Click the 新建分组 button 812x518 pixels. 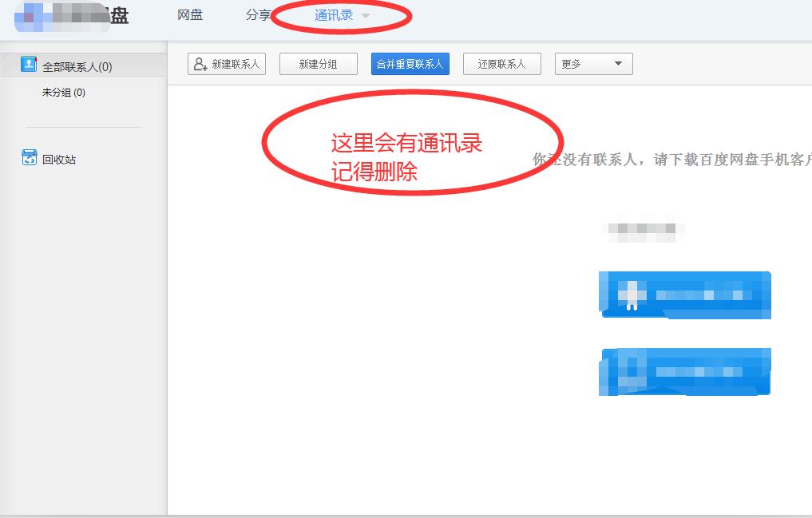[x=318, y=64]
